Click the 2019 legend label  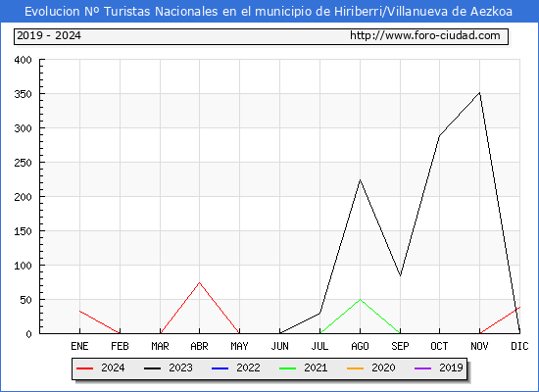pos(451,367)
